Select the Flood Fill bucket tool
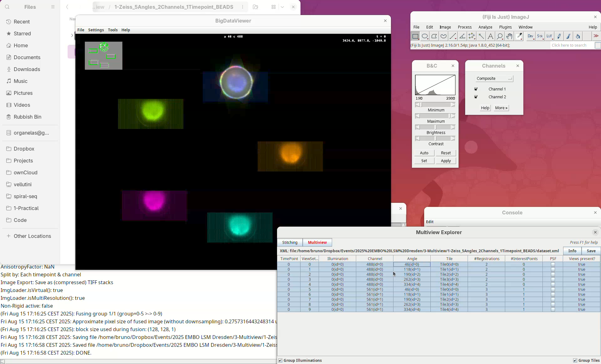Viewport: 601px width, 364px height. coord(578,36)
